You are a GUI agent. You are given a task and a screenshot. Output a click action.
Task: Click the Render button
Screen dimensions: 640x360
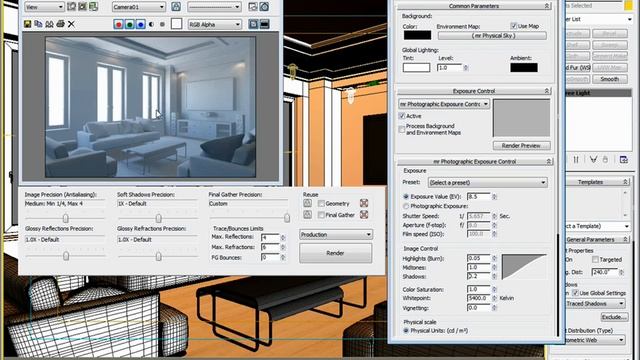pyautogui.click(x=336, y=253)
